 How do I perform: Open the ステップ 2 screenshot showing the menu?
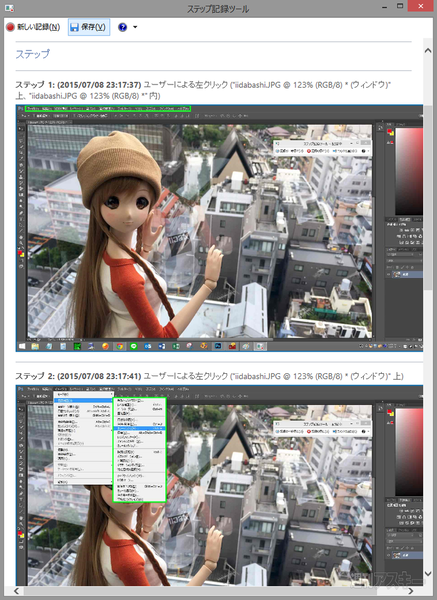(219, 485)
